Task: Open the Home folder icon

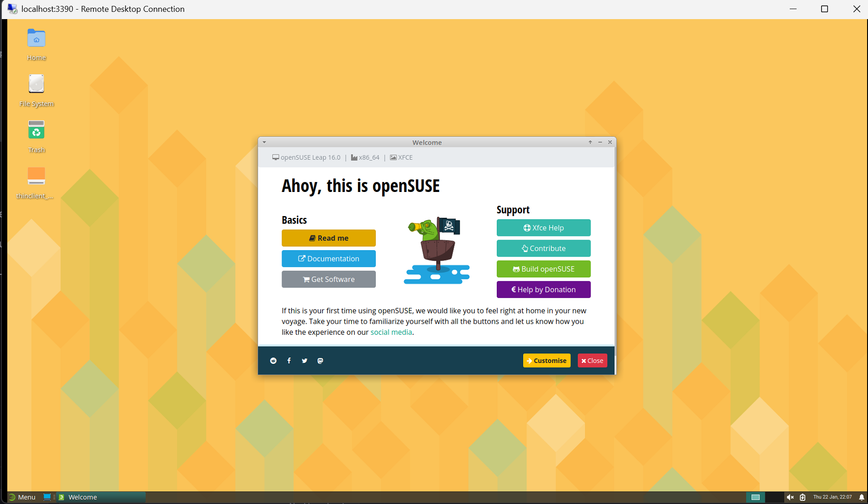Action: pyautogui.click(x=36, y=39)
